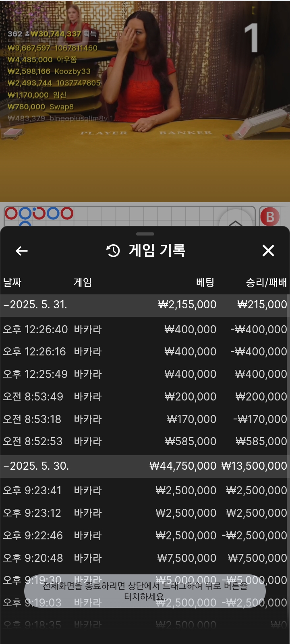Tap the ₩215,000 daily win total
The width and height of the screenshot is (290, 644).
(262, 305)
